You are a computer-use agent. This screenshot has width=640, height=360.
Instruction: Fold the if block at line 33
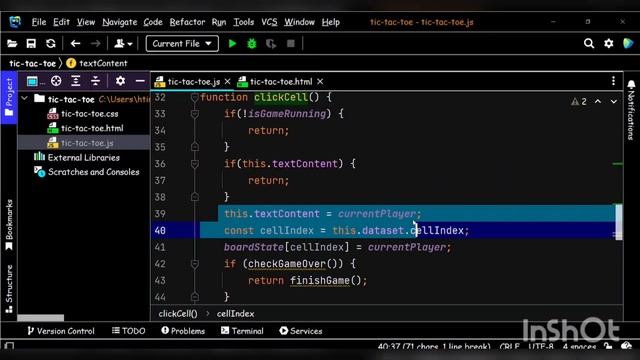click(195, 113)
